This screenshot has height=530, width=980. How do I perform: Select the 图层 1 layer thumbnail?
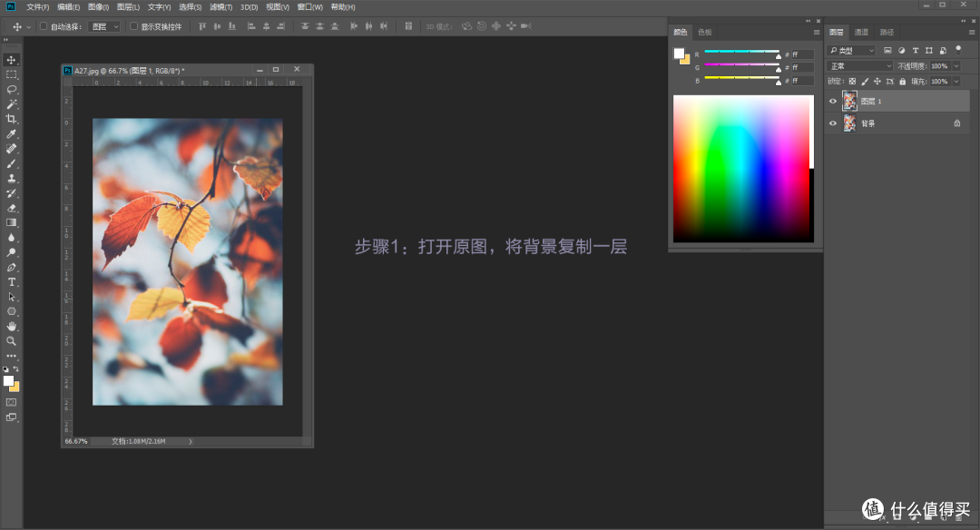tap(849, 100)
